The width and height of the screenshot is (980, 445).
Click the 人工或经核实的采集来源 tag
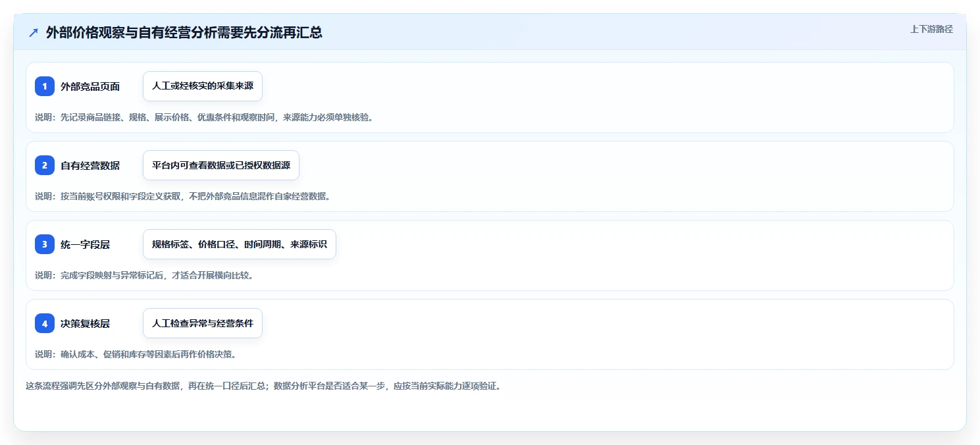click(203, 86)
